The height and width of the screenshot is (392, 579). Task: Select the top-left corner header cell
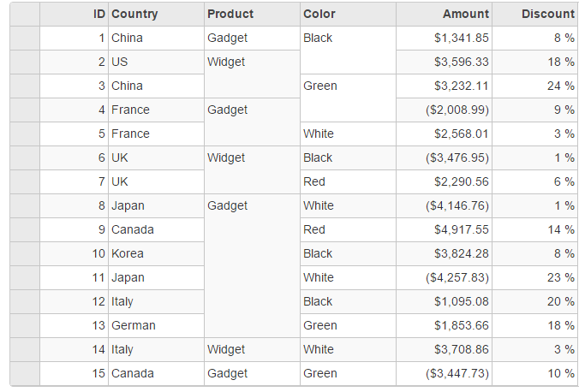click(25, 14)
